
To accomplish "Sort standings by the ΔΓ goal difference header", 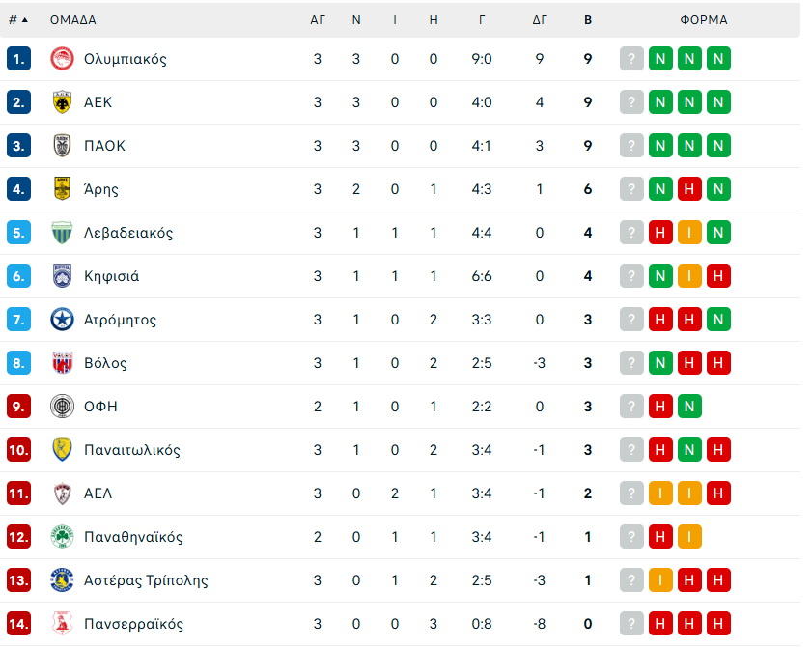I will click(x=540, y=19).
